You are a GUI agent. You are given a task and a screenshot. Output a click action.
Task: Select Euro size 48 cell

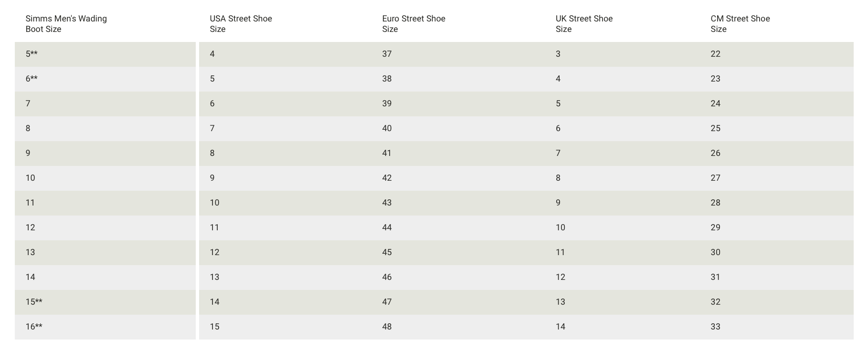(387, 327)
